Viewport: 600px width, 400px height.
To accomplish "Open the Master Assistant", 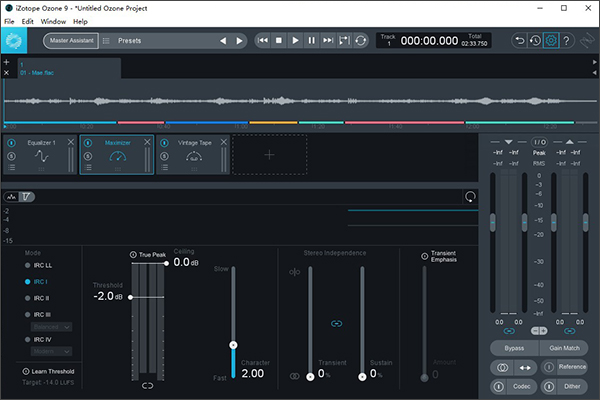I will (70, 41).
